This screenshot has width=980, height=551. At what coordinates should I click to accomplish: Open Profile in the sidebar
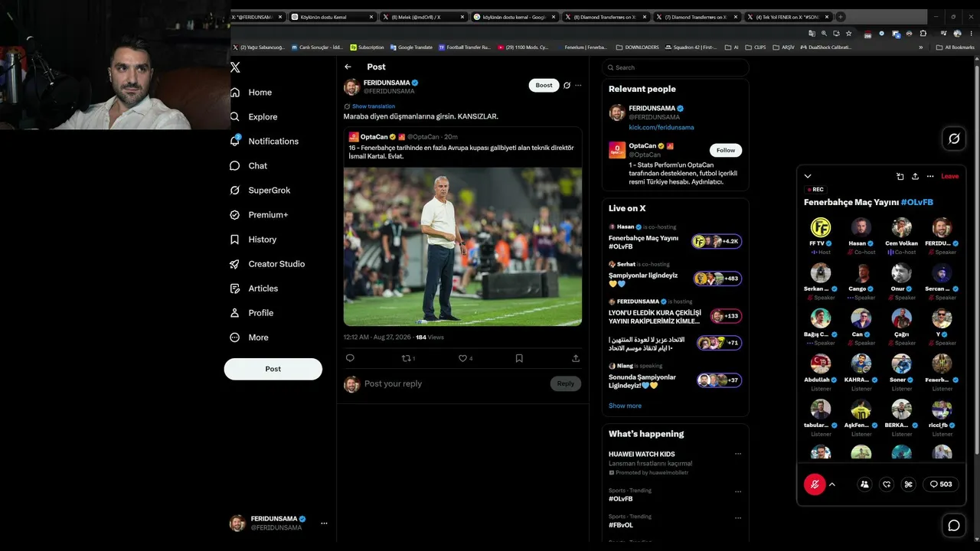pos(251,313)
